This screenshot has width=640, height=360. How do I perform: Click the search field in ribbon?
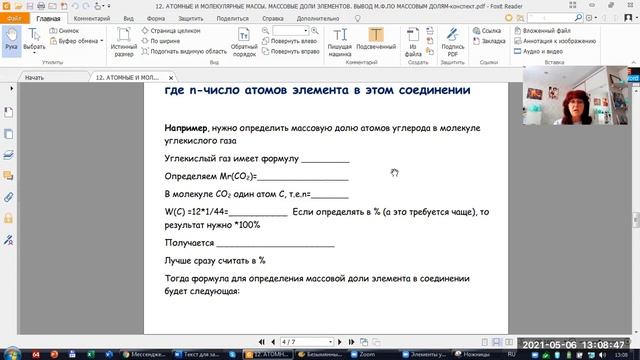(550, 18)
